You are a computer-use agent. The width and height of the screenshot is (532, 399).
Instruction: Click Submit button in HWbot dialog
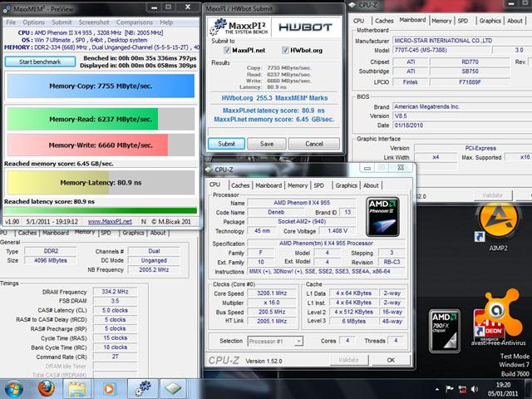click(x=226, y=144)
